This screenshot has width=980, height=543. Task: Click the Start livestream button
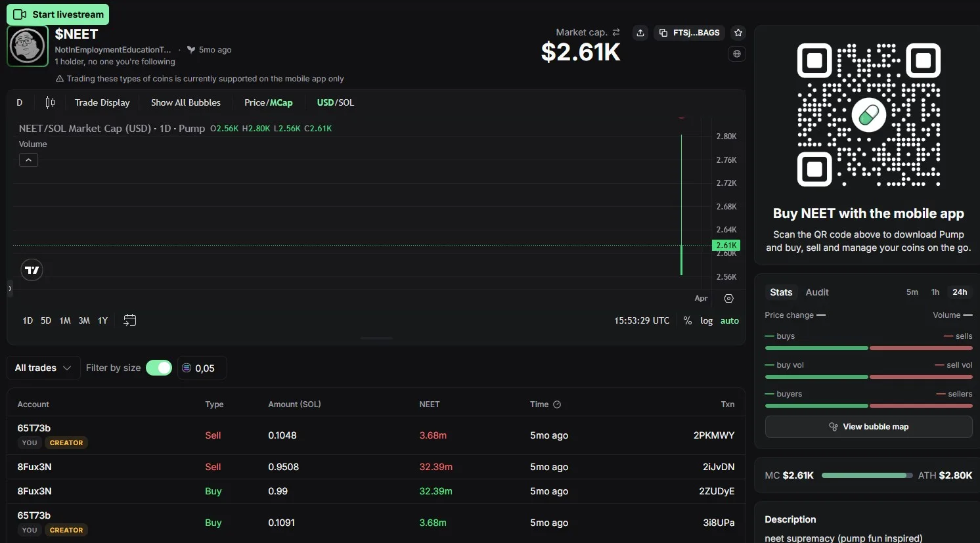(x=58, y=14)
